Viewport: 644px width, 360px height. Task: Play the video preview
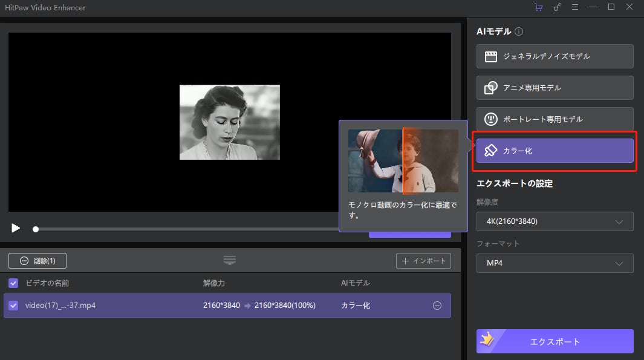pyautogui.click(x=16, y=228)
